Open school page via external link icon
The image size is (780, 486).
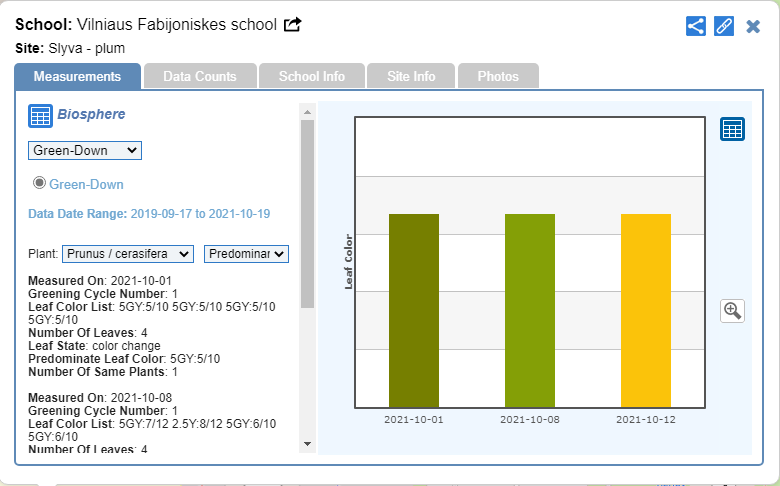click(x=293, y=25)
